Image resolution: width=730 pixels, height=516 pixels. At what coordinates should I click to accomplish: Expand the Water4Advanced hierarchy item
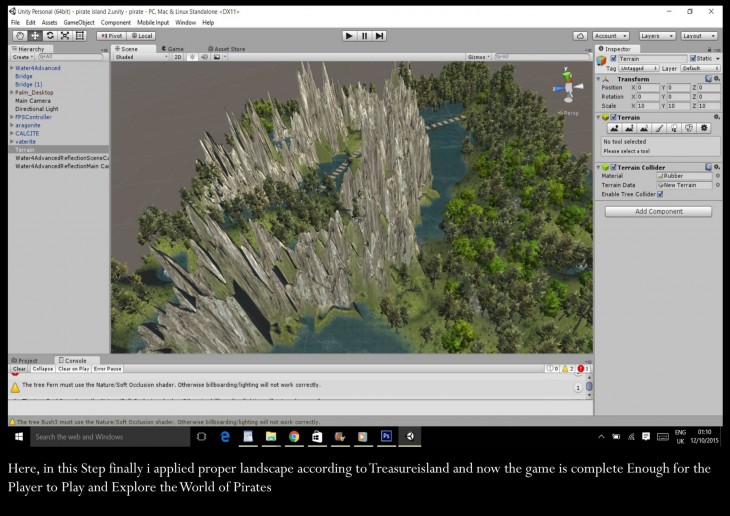click(11, 68)
